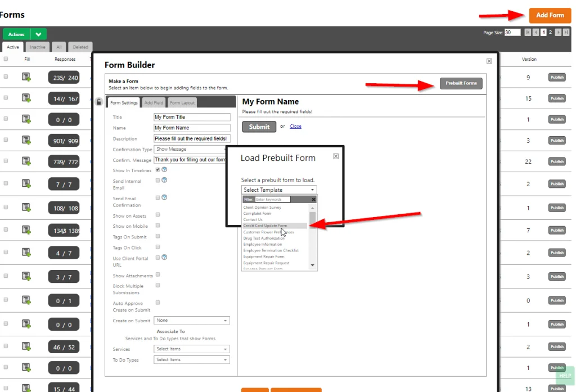Open the Select Template dropdown
The height and width of the screenshot is (392, 576).
(x=279, y=190)
